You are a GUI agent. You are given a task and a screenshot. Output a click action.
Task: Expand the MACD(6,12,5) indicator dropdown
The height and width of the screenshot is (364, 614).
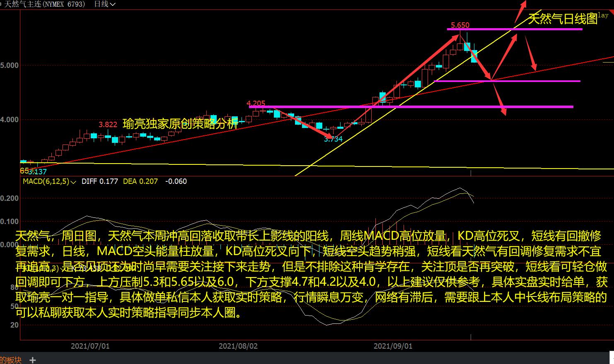pos(49,181)
